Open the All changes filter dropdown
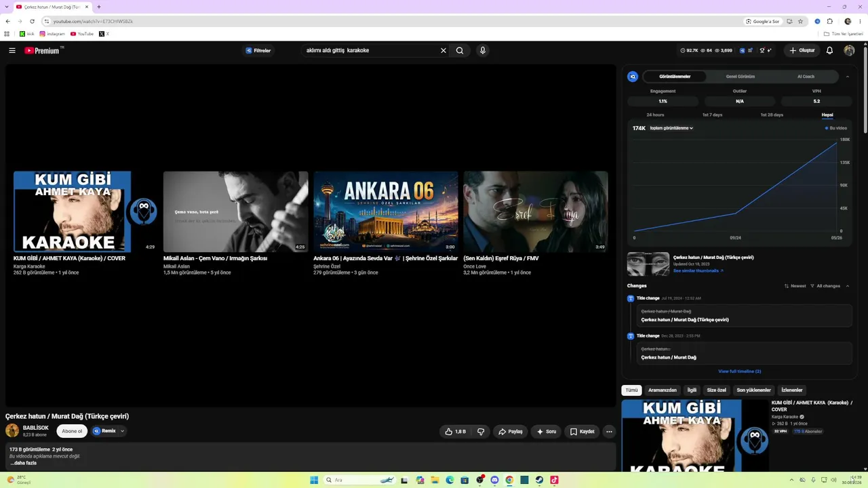Screen dimensions: 868x488 click(825, 286)
